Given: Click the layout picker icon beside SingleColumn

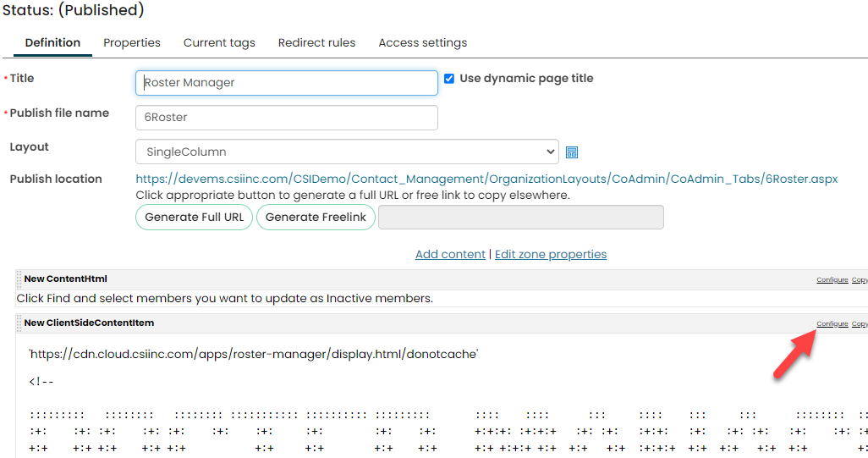Looking at the screenshot, I should point(572,152).
